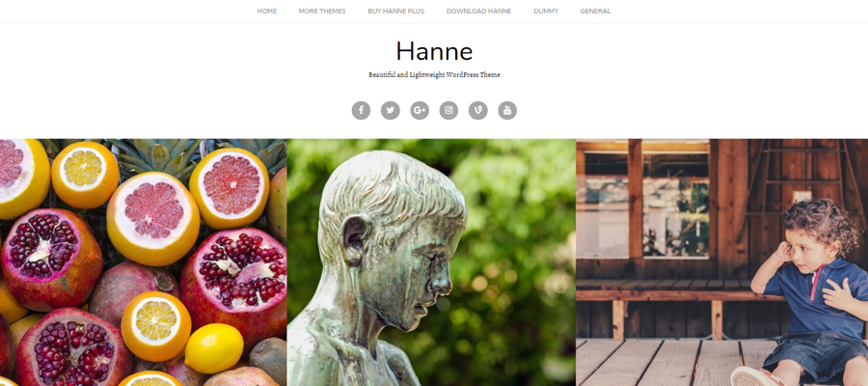Image resolution: width=868 pixels, height=386 pixels.
Task: Open the citrus and pomegranate fruit post image
Action: 144,262
